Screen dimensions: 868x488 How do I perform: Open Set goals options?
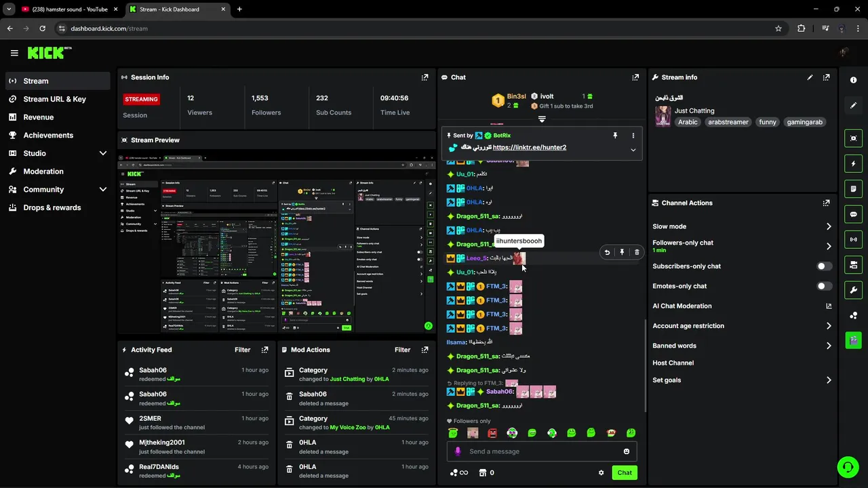(x=741, y=380)
